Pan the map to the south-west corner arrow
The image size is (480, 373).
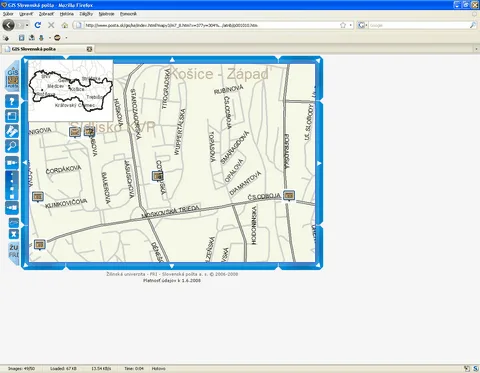click(26, 265)
